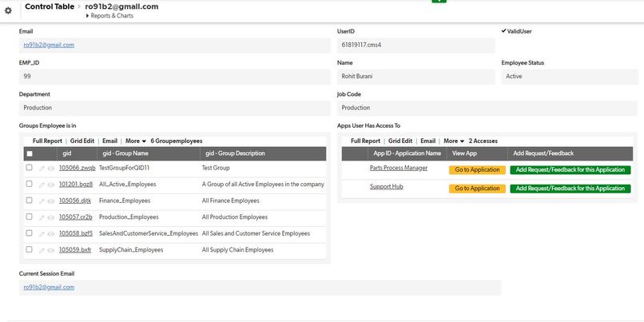
Task: Open More dropdown in Groups Employee table
Action: [136, 141]
